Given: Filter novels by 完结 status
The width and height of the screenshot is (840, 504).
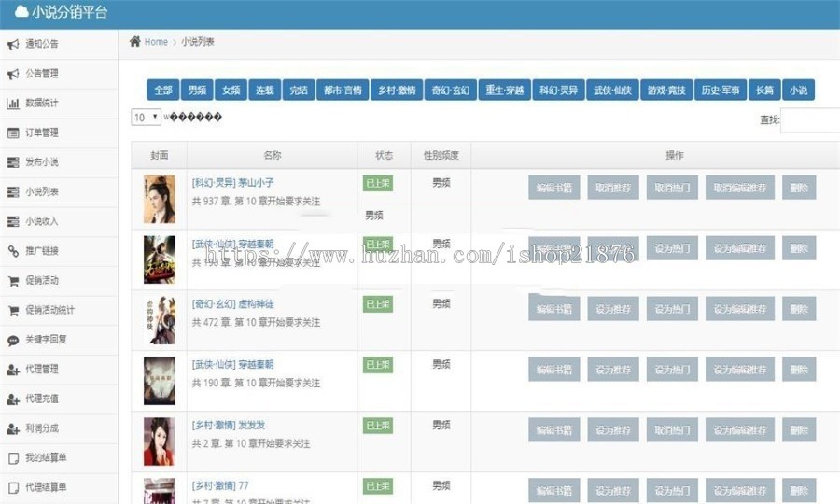Looking at the screenshot, I should 299,90.
